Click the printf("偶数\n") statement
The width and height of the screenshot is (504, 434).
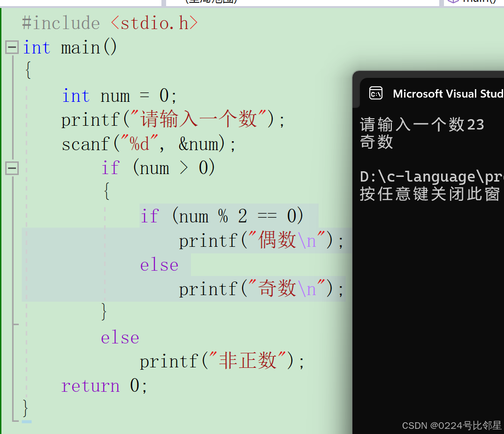(x=261, y=241)
